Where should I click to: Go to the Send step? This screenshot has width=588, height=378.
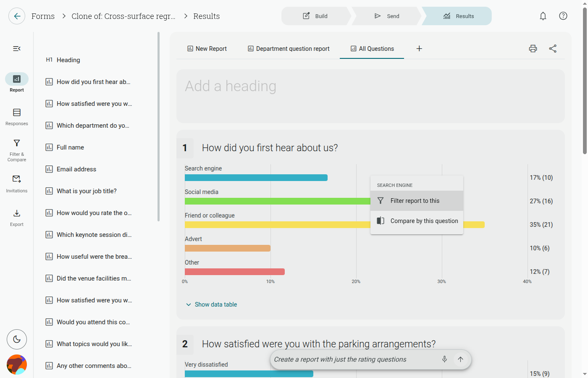tap(387, 16)
